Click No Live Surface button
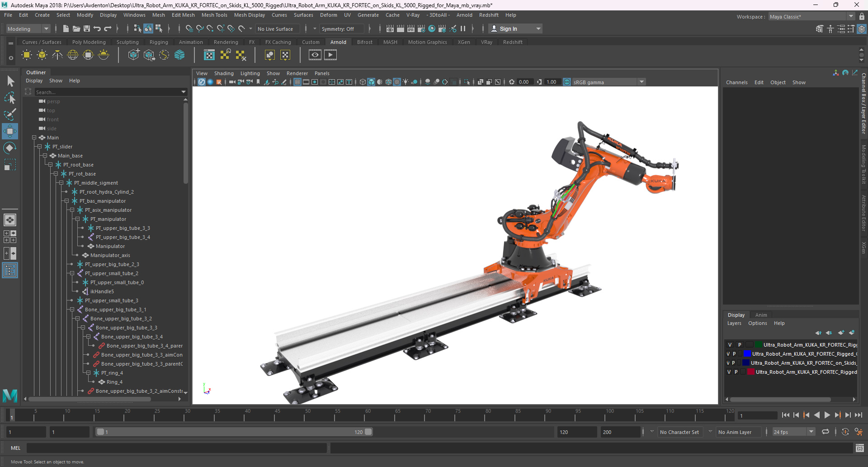 click(278, 29)
